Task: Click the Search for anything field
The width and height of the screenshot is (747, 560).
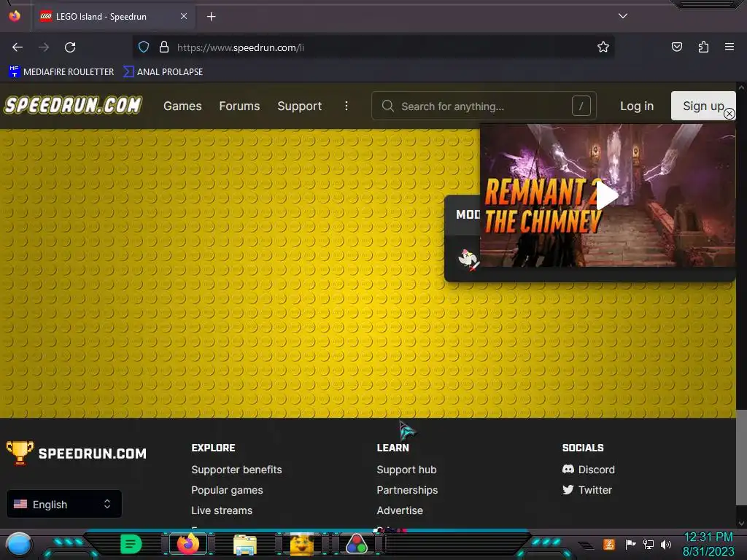Action: (x=484, y=106)
